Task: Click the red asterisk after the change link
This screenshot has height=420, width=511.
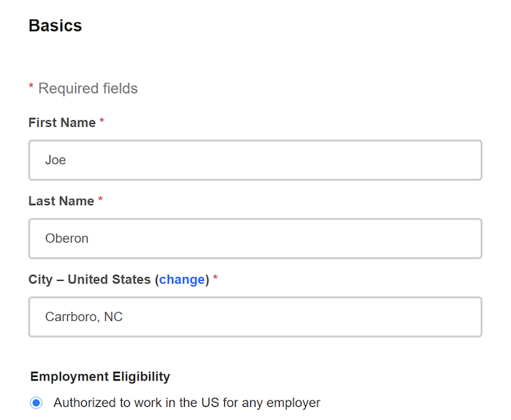Action: click(216, 279)
